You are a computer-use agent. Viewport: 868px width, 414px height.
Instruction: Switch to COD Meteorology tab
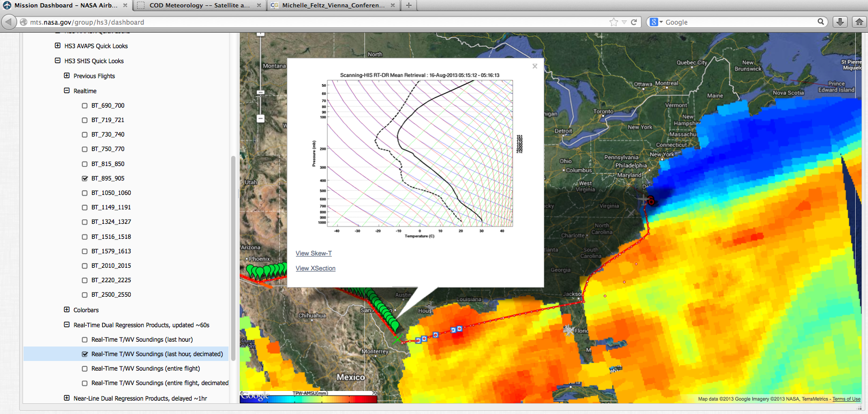coord(199,5)
